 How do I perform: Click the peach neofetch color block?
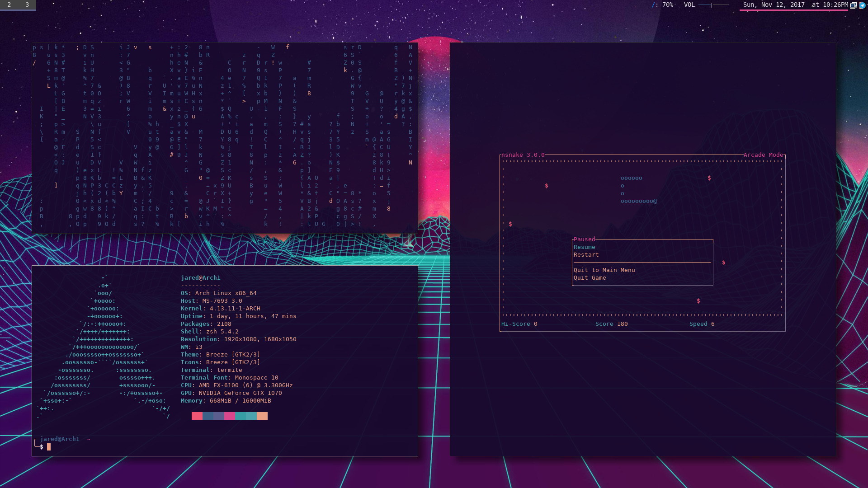coord(262,416)
